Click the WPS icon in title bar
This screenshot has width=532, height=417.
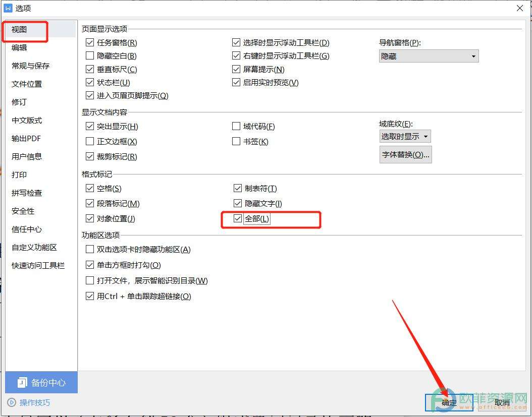8,8
